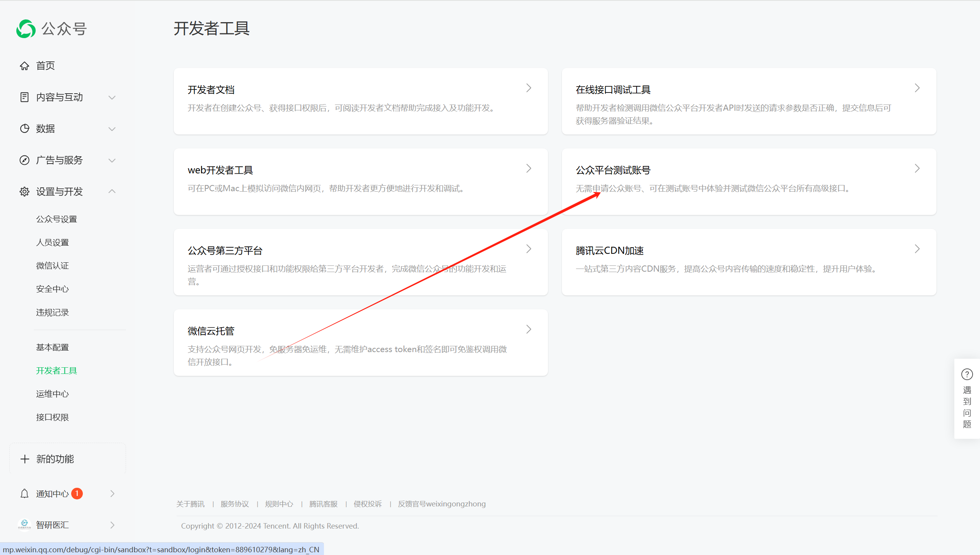980x555 pixels.
Task: Select 运维中心 in the sidebar
Action: coord(52,394)
